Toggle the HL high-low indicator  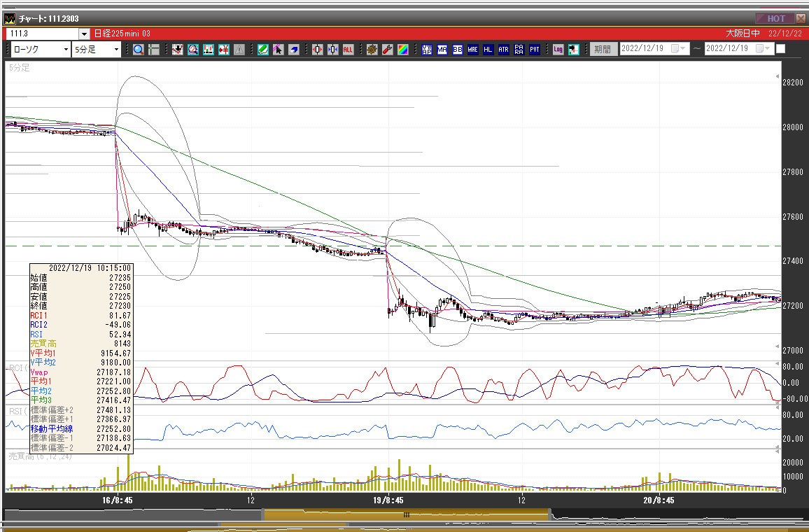[488, 50]
